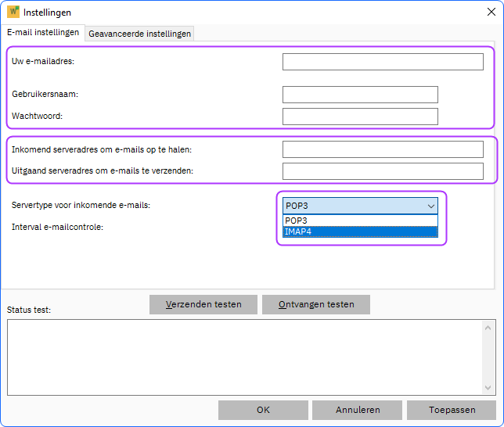The width and height of the screenshot is (504, 427).
Task: Cancel changes with the Annuleren button
Action: [x=358, y=410]
